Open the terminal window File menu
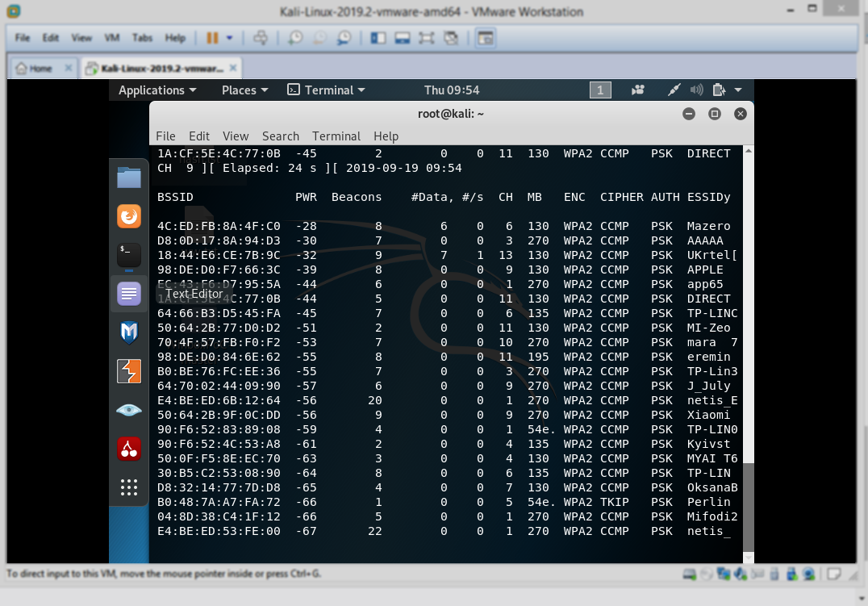Viewport: 868px width, 606px height. (165, 136)
